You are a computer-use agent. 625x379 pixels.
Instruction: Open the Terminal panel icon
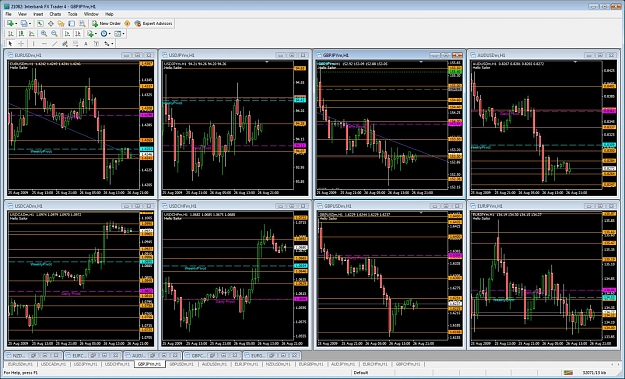point(71,24)
